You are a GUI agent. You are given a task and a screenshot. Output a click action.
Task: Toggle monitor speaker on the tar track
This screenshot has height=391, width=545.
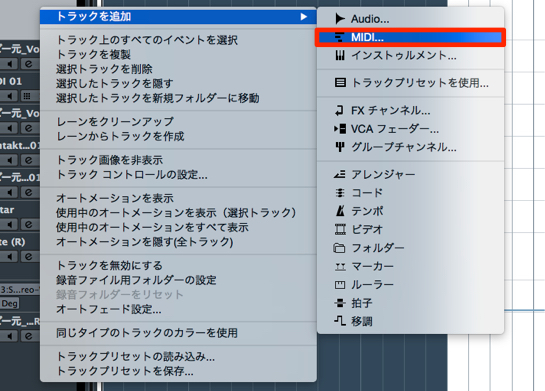9,225
